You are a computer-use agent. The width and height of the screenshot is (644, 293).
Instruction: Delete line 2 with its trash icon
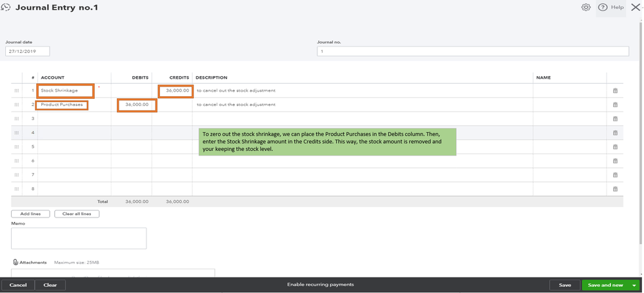point(615,105)
